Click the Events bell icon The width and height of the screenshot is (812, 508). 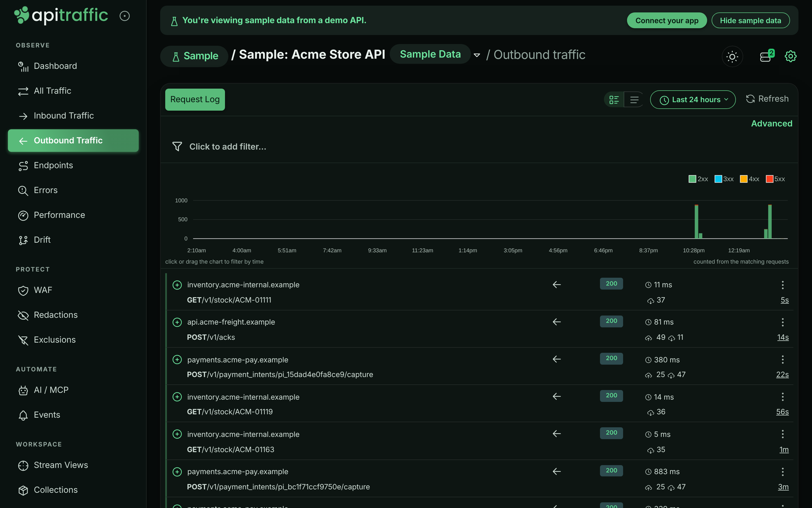tap(23, 415)
